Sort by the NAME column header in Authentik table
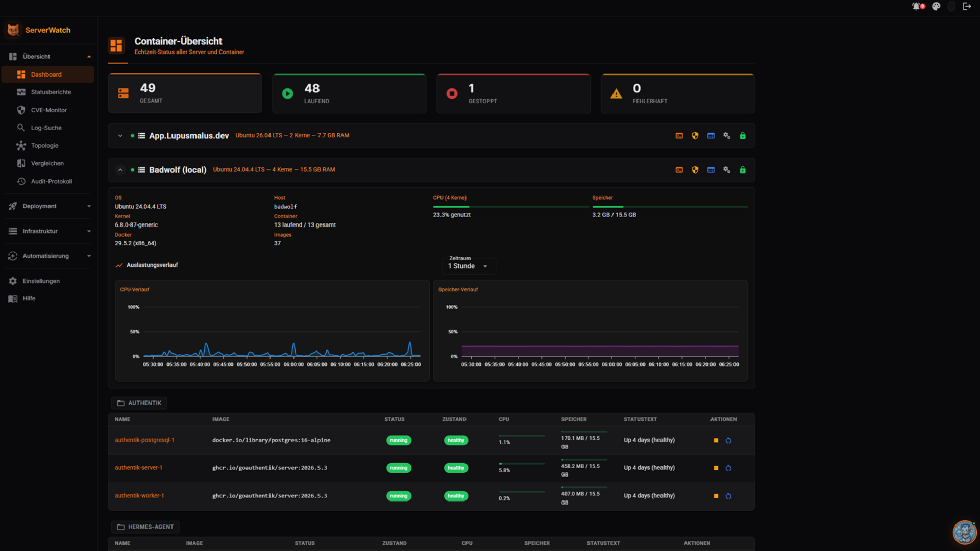 click(122, 419)
